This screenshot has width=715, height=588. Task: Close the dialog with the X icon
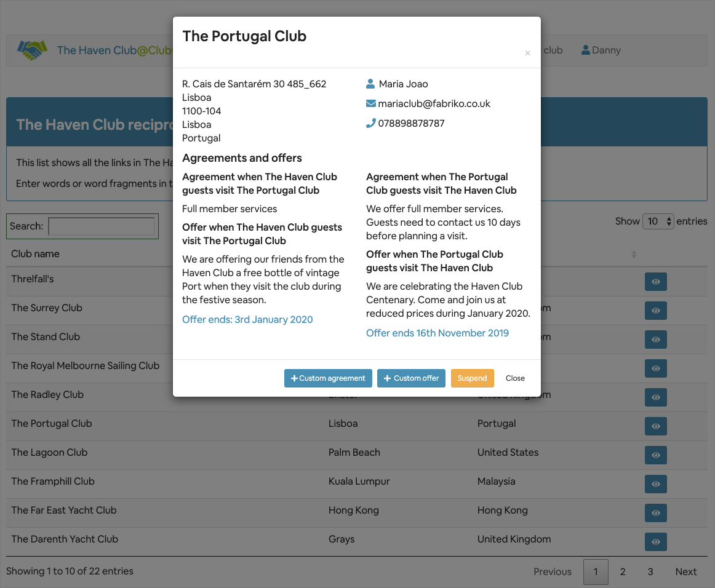pyautogui.click(x=527, y=54)
